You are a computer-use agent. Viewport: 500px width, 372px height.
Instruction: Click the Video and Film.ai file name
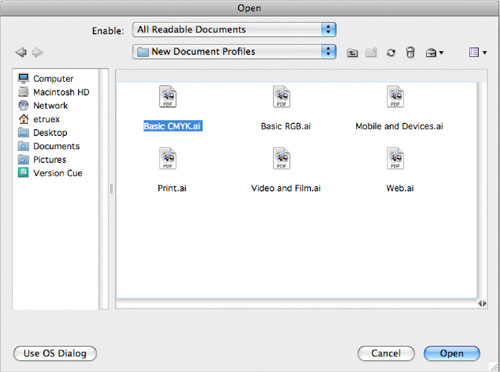pos(286,188)
